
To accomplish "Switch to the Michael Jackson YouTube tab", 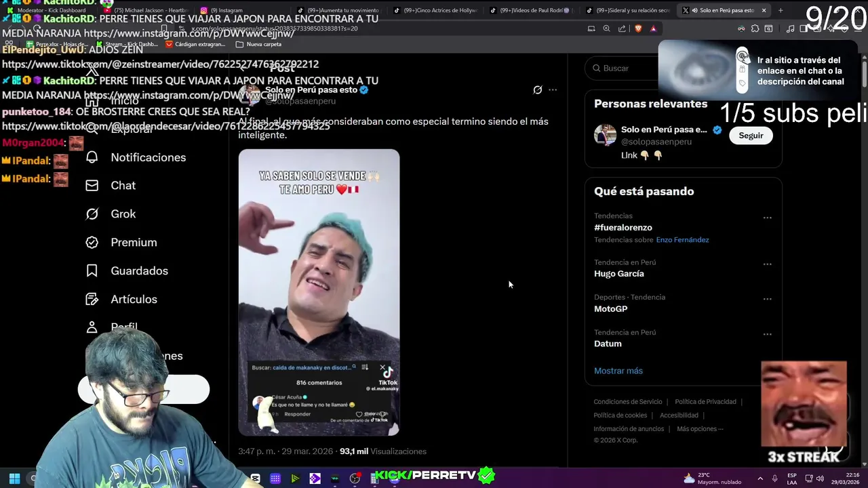I will click(x=146, y=10).
